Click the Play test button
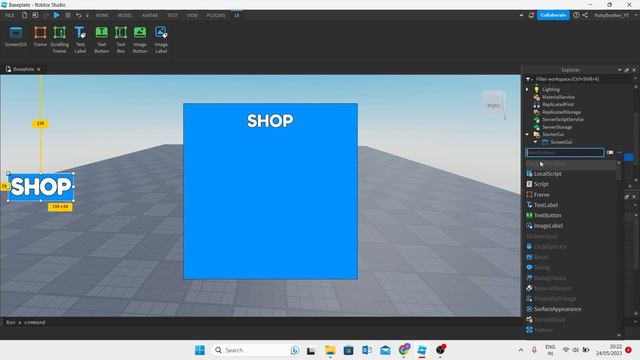The width and height of the screenshot is (640, 360). click(57, 15)
